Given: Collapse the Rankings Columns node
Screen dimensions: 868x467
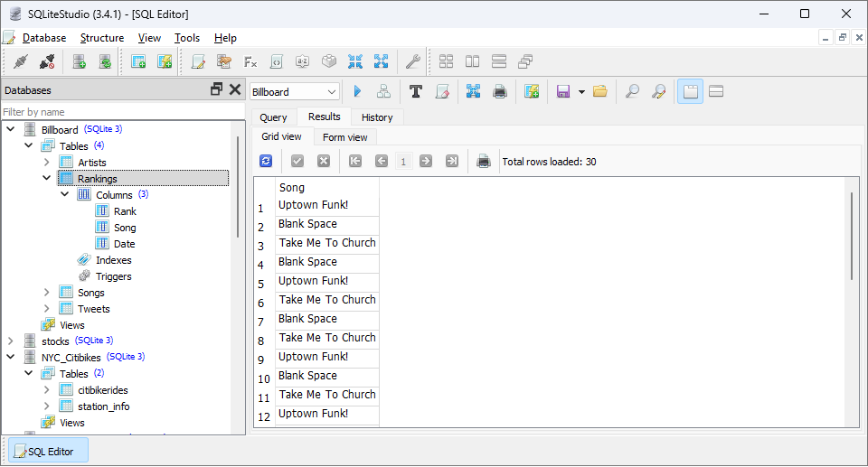Looking at the screenshot, I should point(65,194).
